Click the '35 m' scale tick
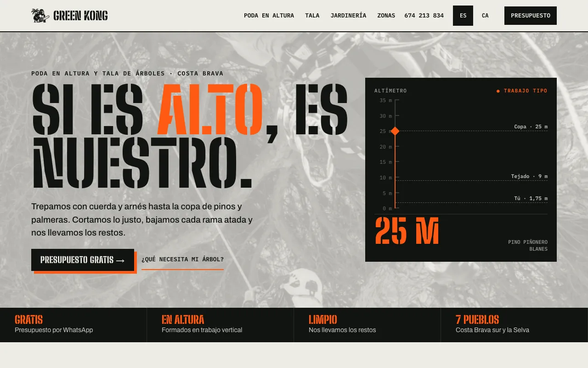 [385, 100]
